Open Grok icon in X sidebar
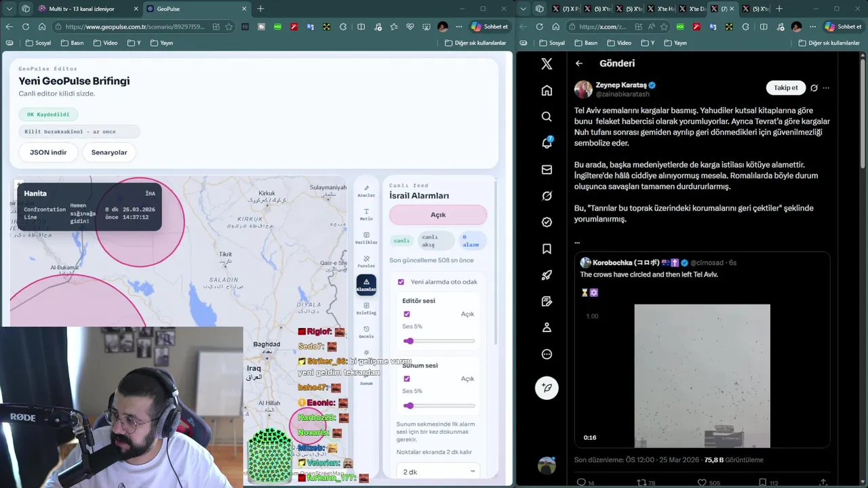The width and height of the screenshot is (868, 488). (547, 196)
